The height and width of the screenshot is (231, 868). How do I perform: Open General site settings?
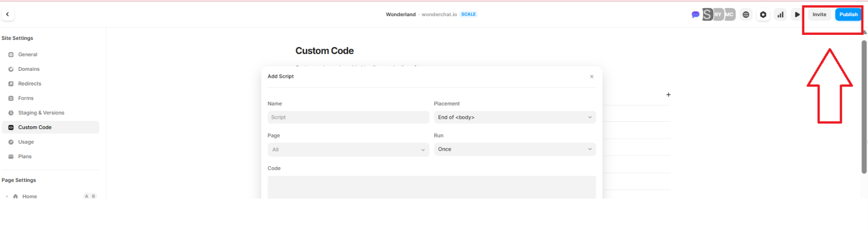click(x=28, y=55)
